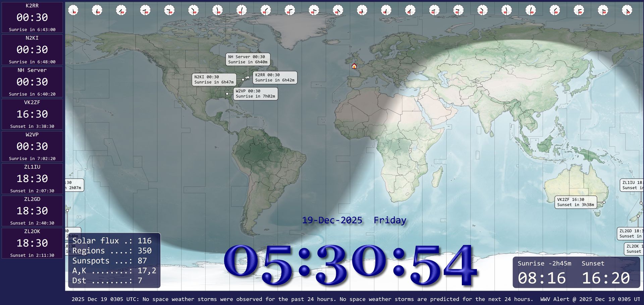Click the sunset time 16:20

point(606,278)
